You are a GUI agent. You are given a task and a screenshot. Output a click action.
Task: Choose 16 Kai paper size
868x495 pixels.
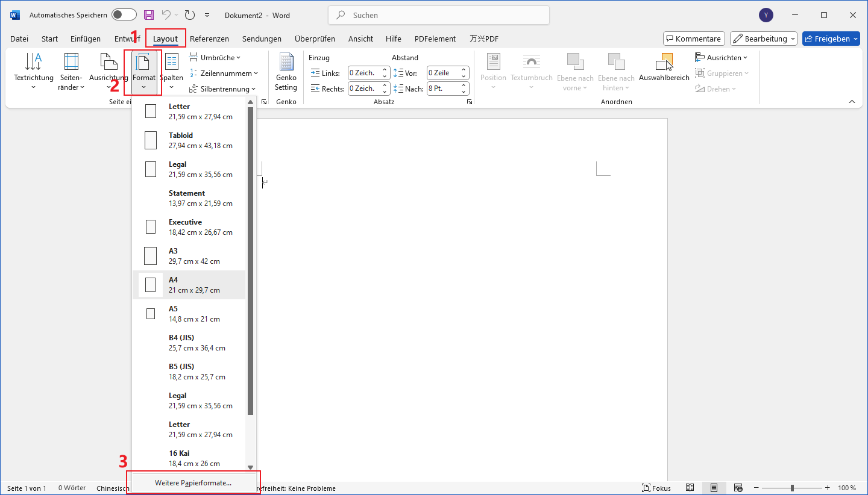[x=189, y=458]
